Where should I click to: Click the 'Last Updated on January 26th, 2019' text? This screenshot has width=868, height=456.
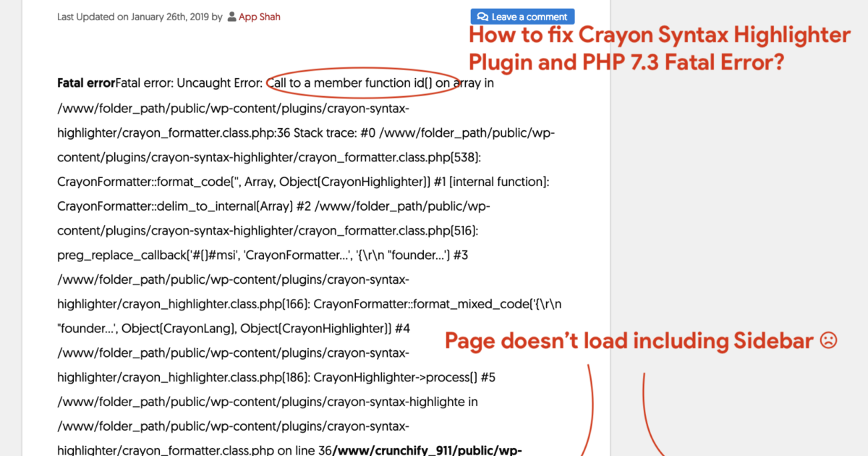pyautogui.click(x=133, y=17)
